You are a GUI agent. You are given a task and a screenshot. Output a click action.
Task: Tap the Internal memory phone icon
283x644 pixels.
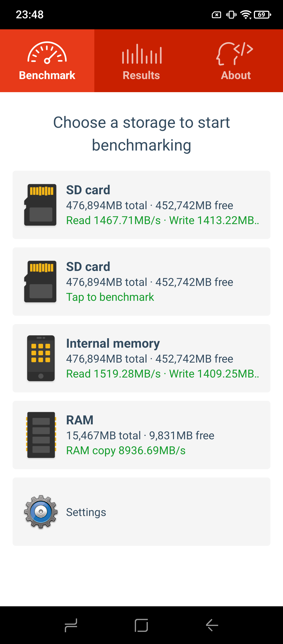coord(41,358)
